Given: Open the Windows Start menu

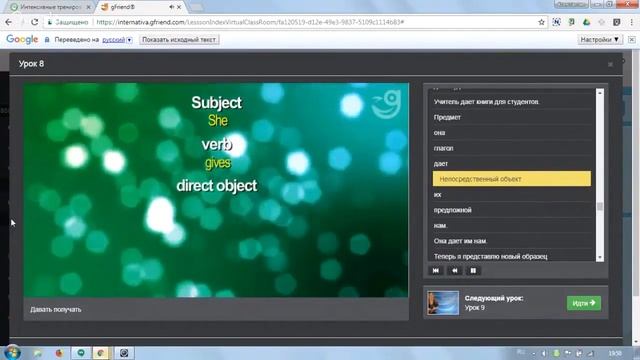Looking at the screenshot, I should (12, 353).
